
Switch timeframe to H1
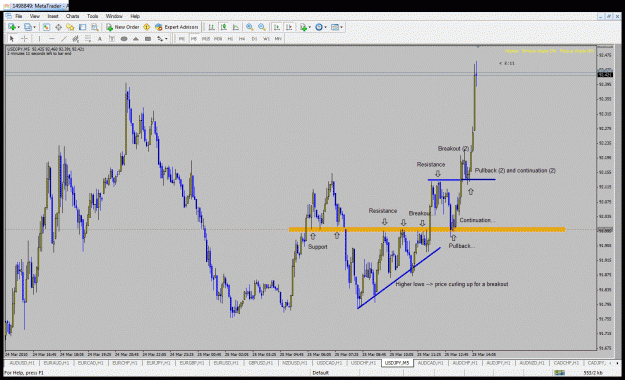230,39
